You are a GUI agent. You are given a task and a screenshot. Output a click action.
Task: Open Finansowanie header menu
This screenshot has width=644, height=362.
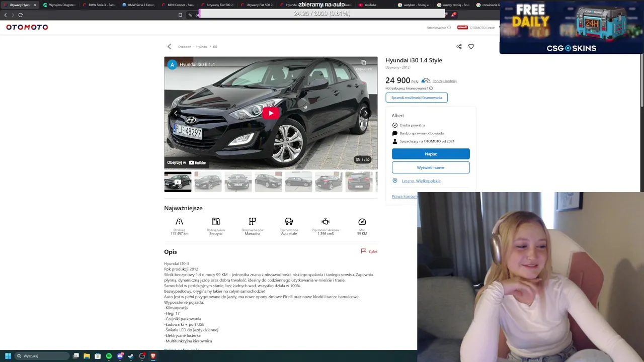pyautogui.click(x=439, y=28)
